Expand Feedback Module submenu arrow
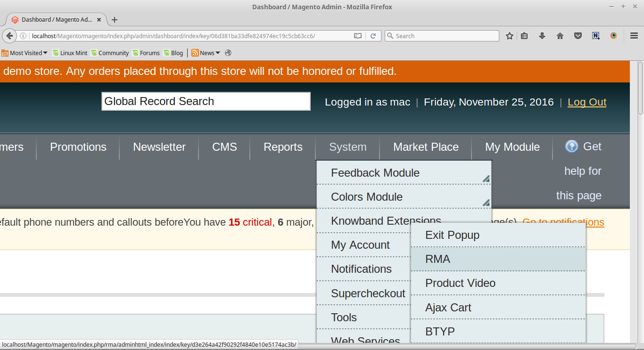The height and width of the screenshot is (350, 644). (x=486, y=179)
